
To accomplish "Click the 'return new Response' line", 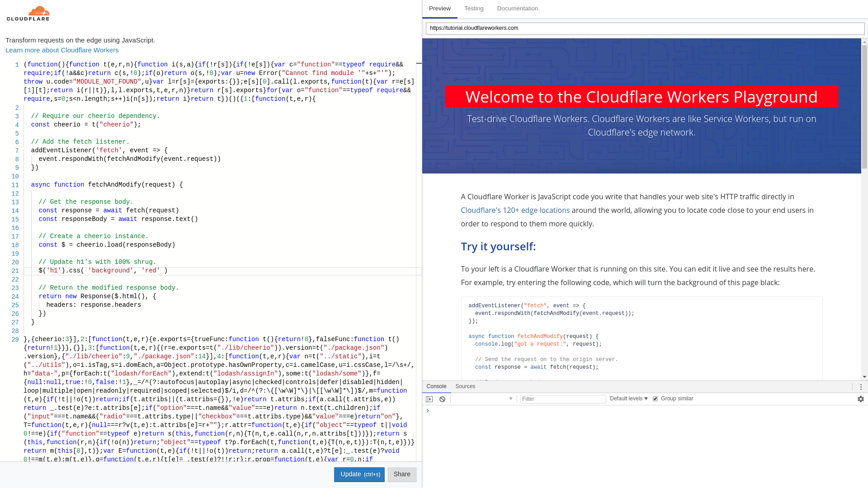I will pos(97,296).
